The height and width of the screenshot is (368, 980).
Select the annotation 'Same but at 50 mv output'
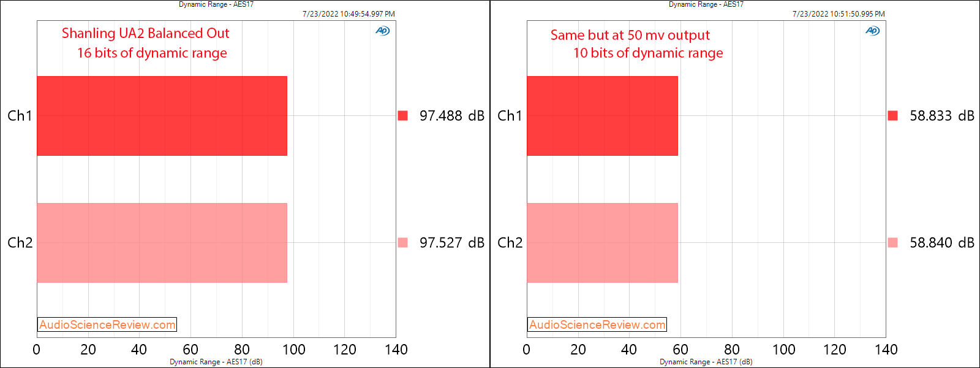pyautogui.click(x=630, y=35)
